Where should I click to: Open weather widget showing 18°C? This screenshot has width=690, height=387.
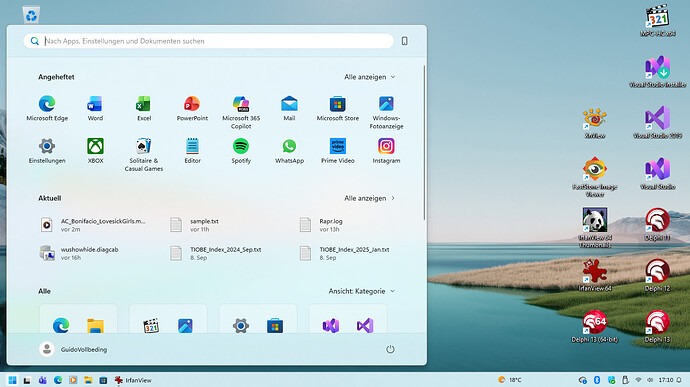(x=510, y=380)
